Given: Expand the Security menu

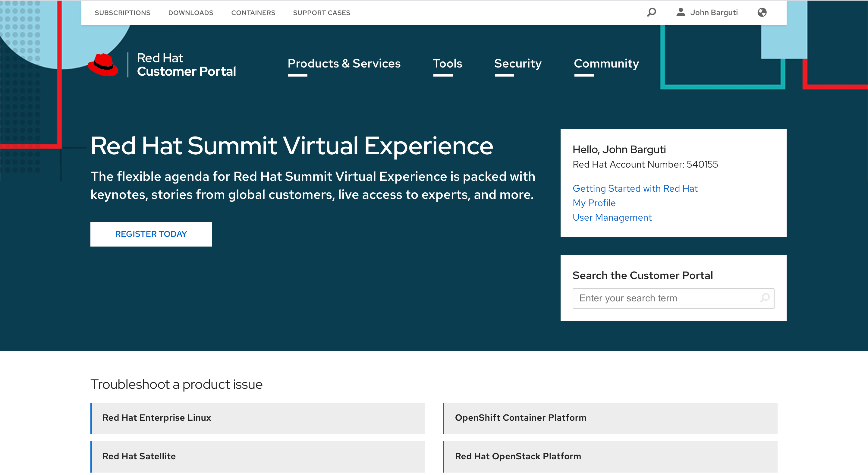Looking at the screenshot, I should click(x=517, y=64).
